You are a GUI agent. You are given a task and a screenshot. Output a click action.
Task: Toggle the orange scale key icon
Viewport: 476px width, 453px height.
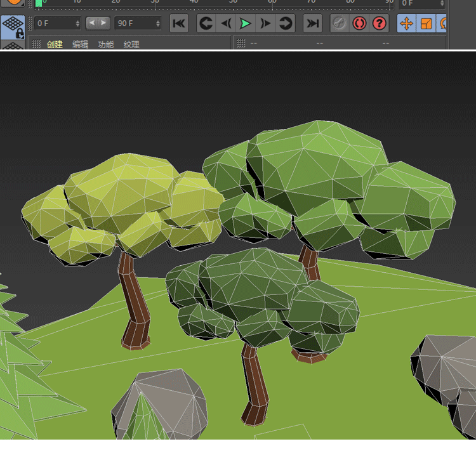(426, 23)
